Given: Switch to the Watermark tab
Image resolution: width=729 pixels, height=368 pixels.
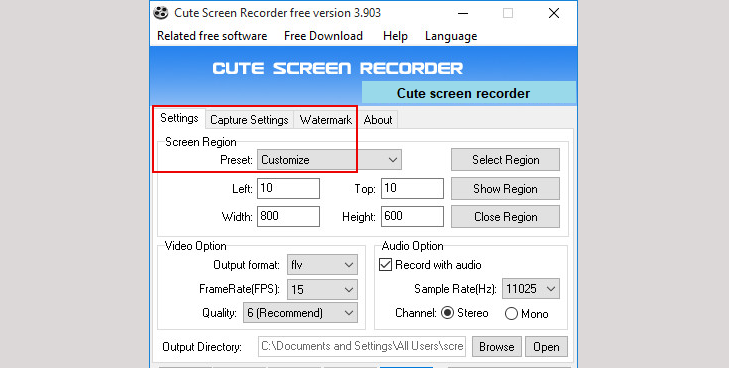Looking at the screenshot, I should click(x=325, y=120).
